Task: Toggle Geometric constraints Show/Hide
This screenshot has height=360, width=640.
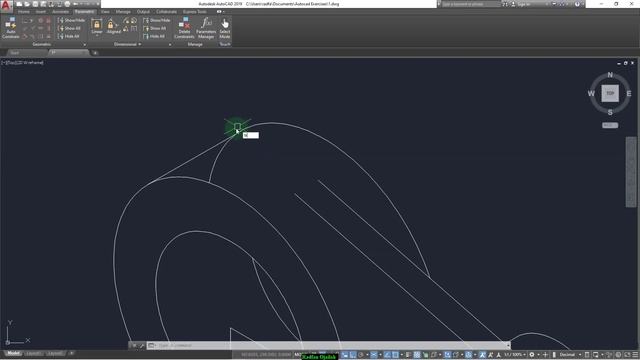Action: 71,20
